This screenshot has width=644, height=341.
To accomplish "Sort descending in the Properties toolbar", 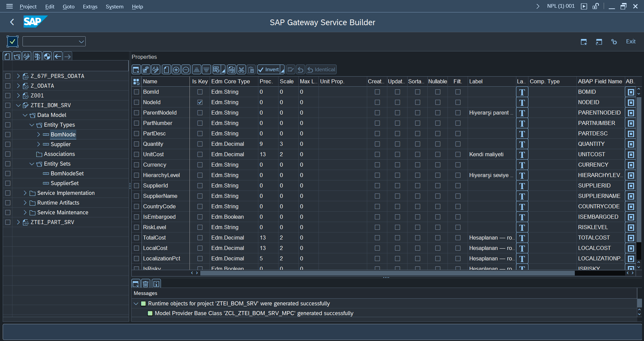I will click(x=207, y=70).
